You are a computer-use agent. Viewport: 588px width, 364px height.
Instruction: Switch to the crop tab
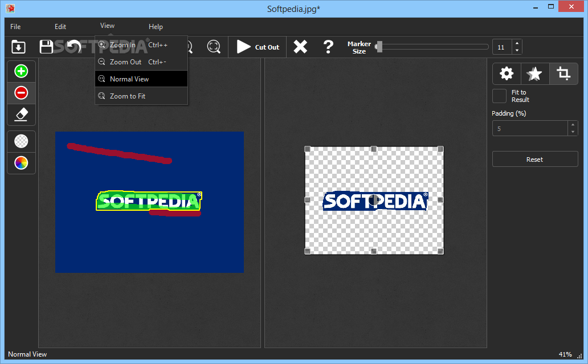coord(563,73)
